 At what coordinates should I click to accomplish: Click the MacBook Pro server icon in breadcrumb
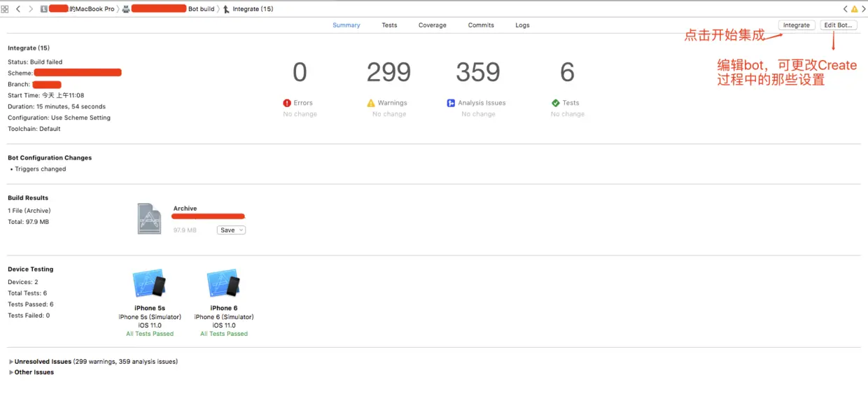pyautogui.click(x=44, y=9)
